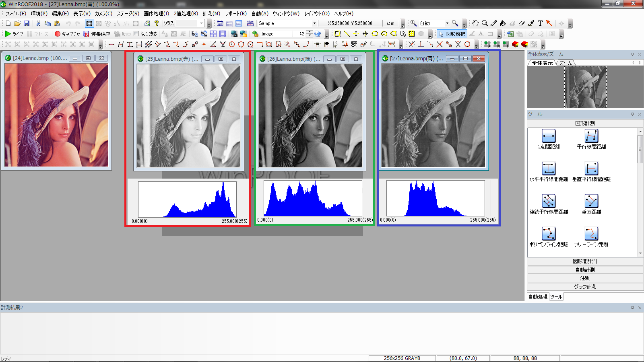Expand the auto measurement (自動計測) section
The image size is (644, 362).
[x=585, y=270]
